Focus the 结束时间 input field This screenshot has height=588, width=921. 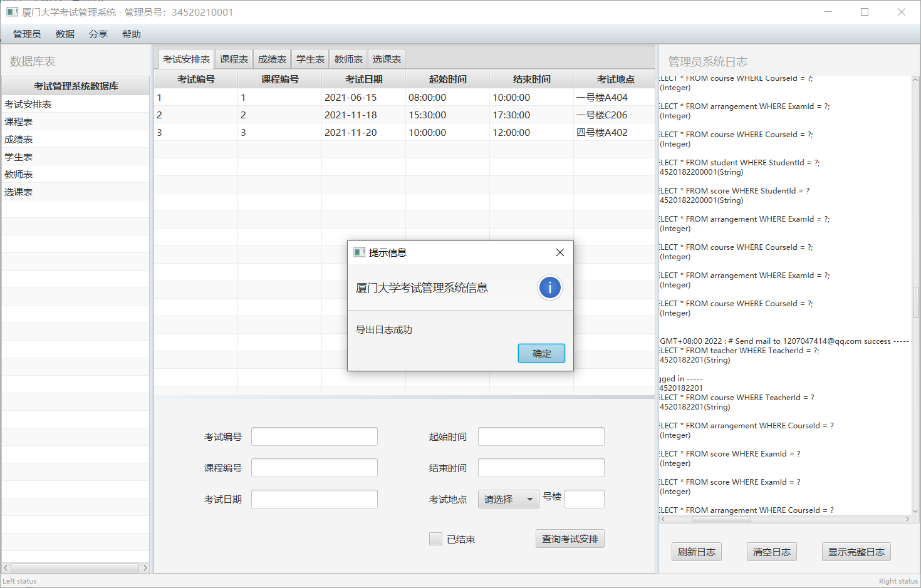(x=541, y=468)
